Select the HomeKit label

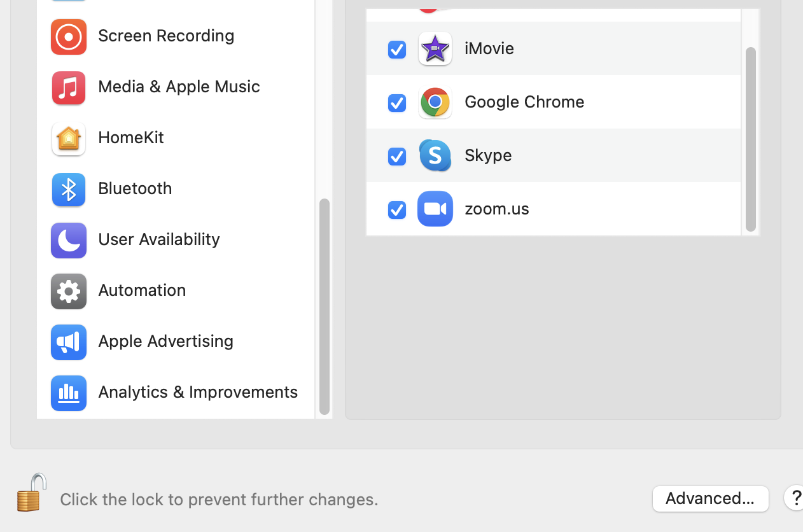pyautogui.click(x=131, y=137)
